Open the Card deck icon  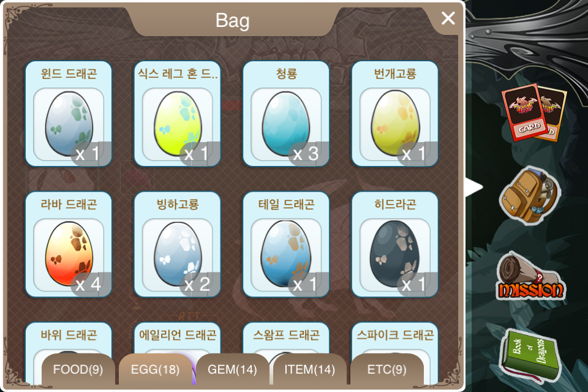click(534, 112)
